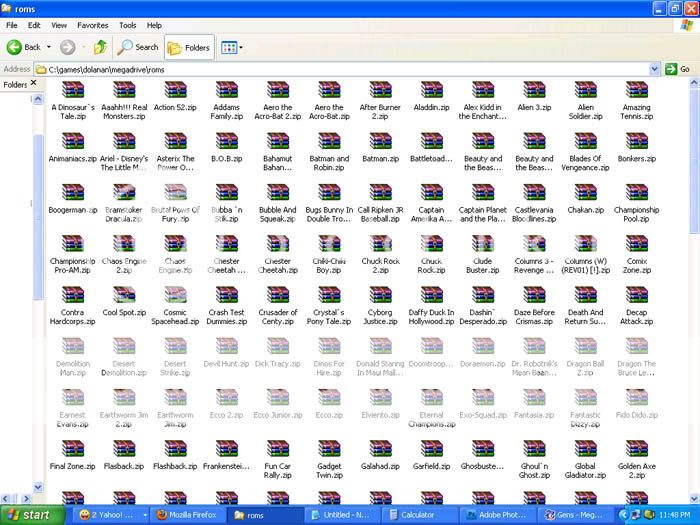Select Boogerman.zip archive icon
The width and height of the screenshot is (700, 525).
point(73,192)
